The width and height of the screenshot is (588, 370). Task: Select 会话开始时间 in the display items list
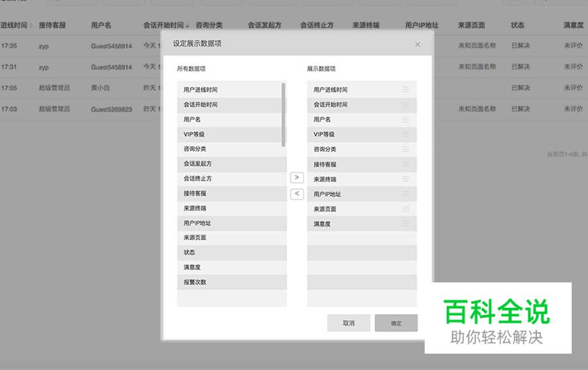(362, 105)
